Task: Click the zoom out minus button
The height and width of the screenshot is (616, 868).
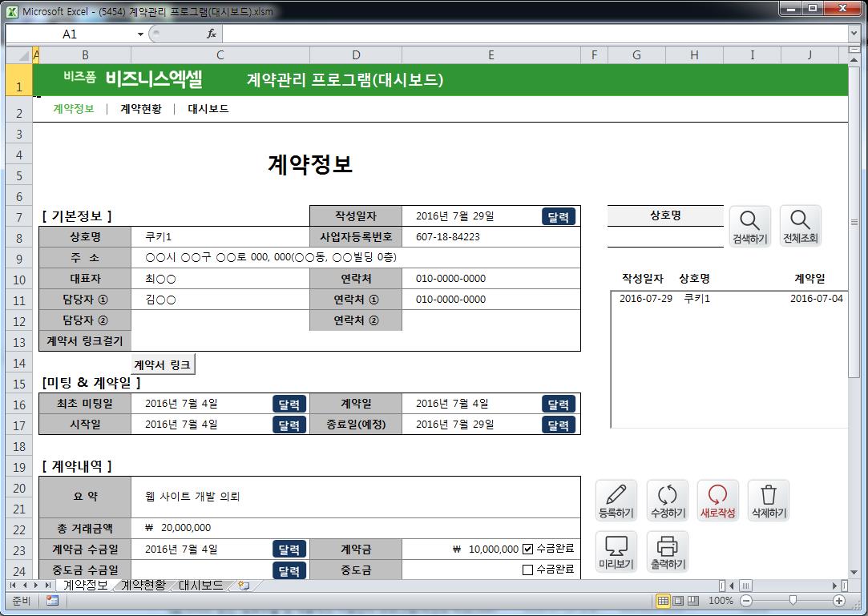Action: [746, 601]
